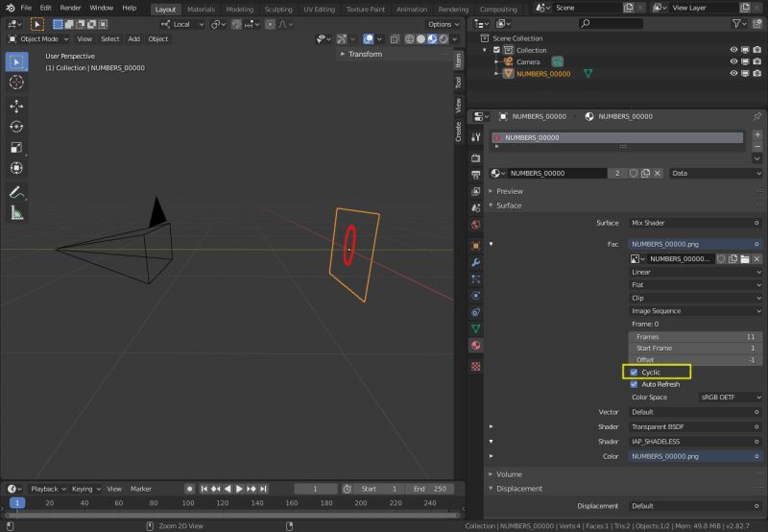This screenshot has height=532, width=768.
Task: Open Output properties tab
Action: (475, 175)
